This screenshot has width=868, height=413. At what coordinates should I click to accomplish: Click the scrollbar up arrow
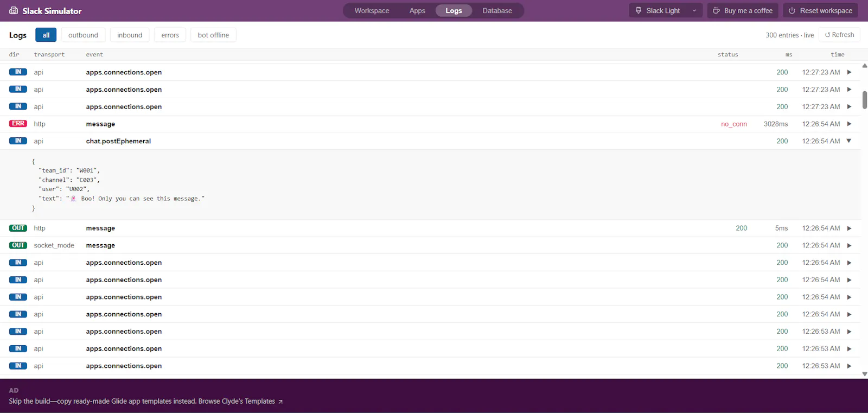click(864, 66)
